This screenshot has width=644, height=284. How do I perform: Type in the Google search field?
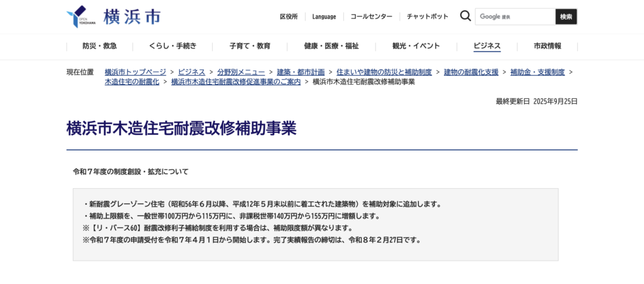[x=514, y=16]
